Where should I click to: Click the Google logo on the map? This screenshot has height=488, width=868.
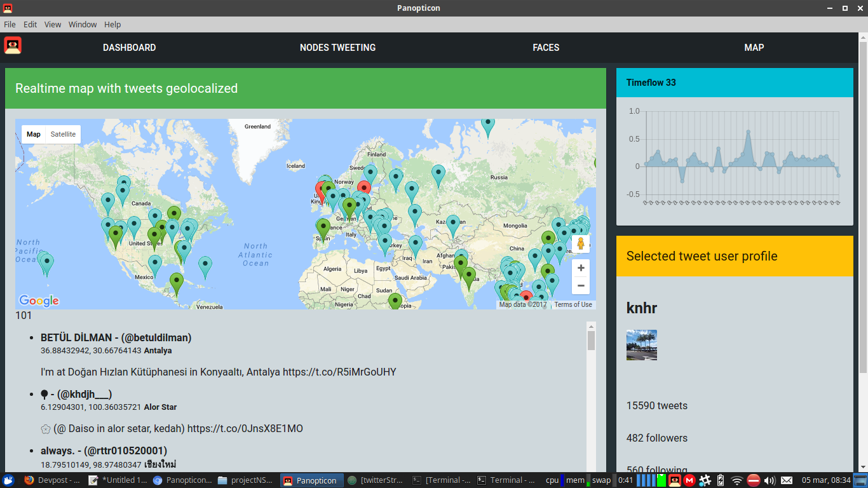click(39, 301)
